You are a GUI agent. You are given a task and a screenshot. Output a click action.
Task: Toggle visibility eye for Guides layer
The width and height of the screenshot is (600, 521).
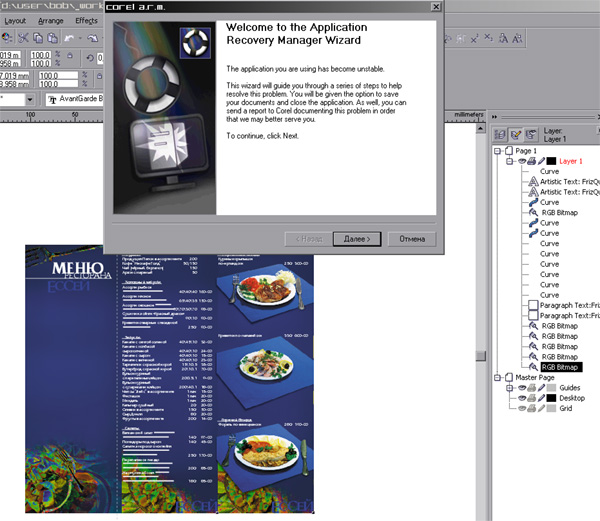(x=522, y=388)
